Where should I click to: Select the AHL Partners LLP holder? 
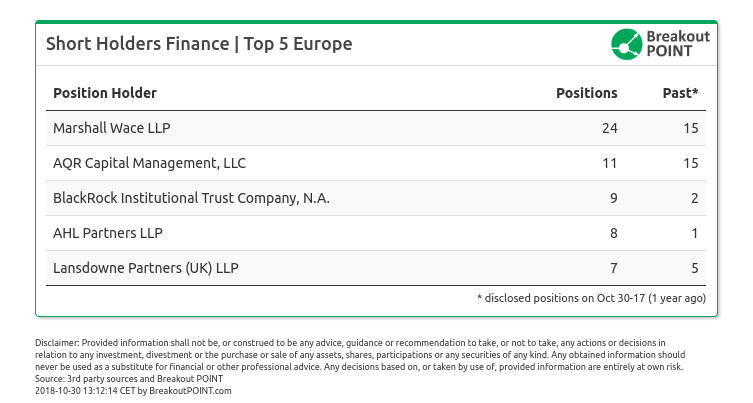(108, 233)
